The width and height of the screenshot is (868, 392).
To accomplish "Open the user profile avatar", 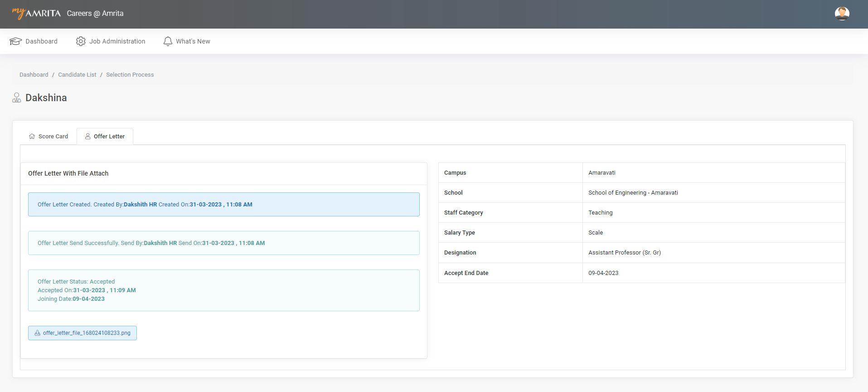I will click(842, 14).
